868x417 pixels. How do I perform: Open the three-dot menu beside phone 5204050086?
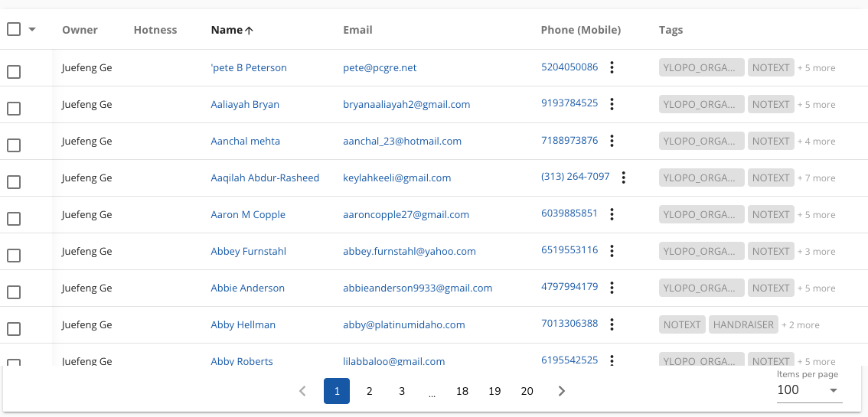[612, 67]
